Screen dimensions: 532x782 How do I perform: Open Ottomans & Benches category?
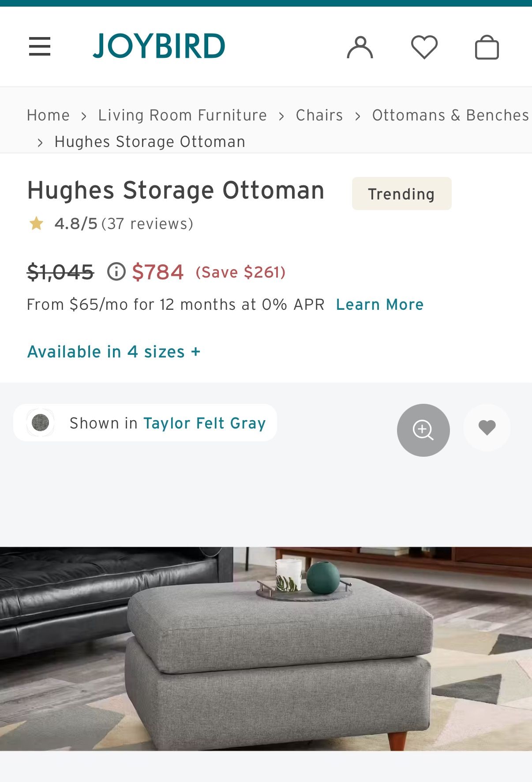[x=450, y=115]
